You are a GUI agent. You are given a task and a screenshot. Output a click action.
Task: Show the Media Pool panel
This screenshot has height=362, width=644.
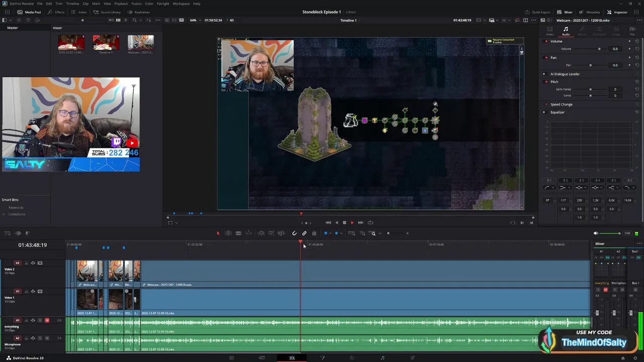pyautogui.click(x=30, y=12)
